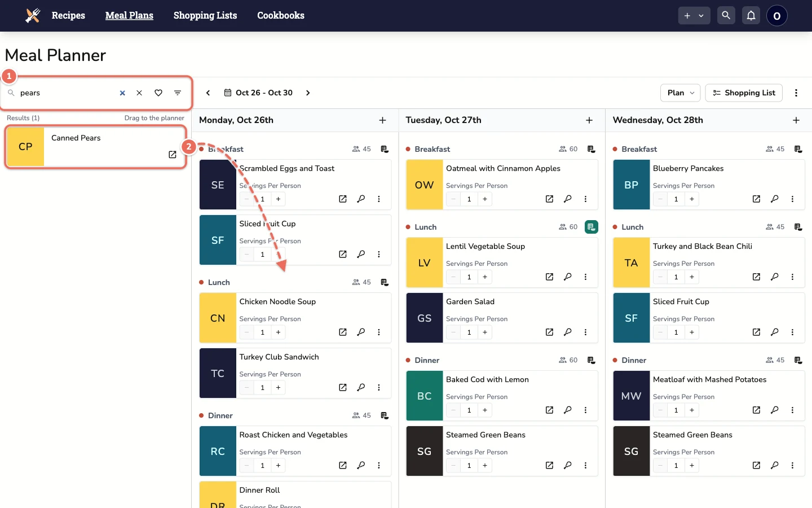Click the Shopping List button
Image resolution: width=812 pixels, height=508 pixels.
pyautogui.click(x=744, y=93)
